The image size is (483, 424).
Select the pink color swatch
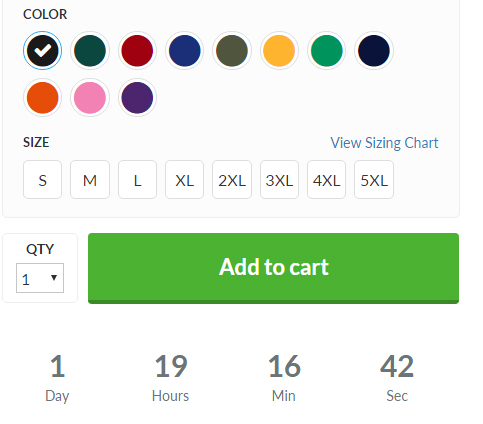click(90, 98)
